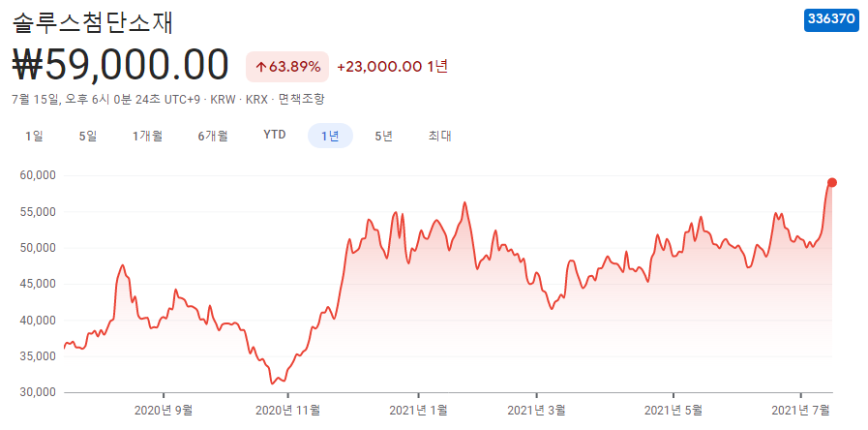The height and width of the screenshot is (430, 868).
Task: Click the 2021년 5월 axis label
Action: click(x=673, y=411)
